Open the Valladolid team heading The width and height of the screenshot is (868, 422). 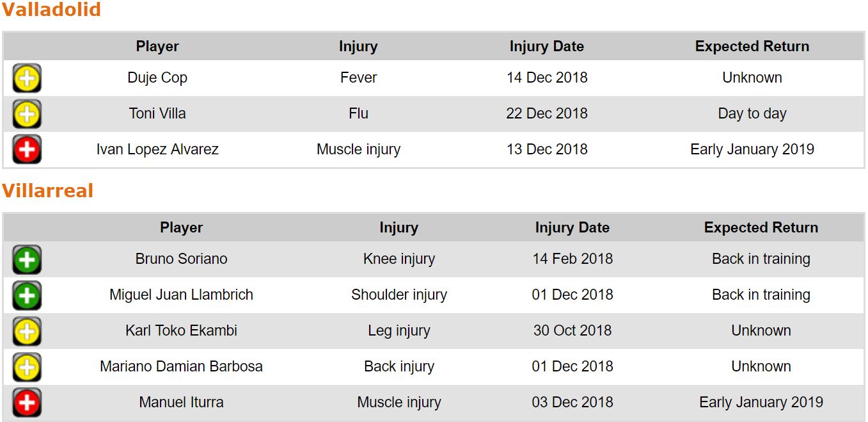pos(51,10)
